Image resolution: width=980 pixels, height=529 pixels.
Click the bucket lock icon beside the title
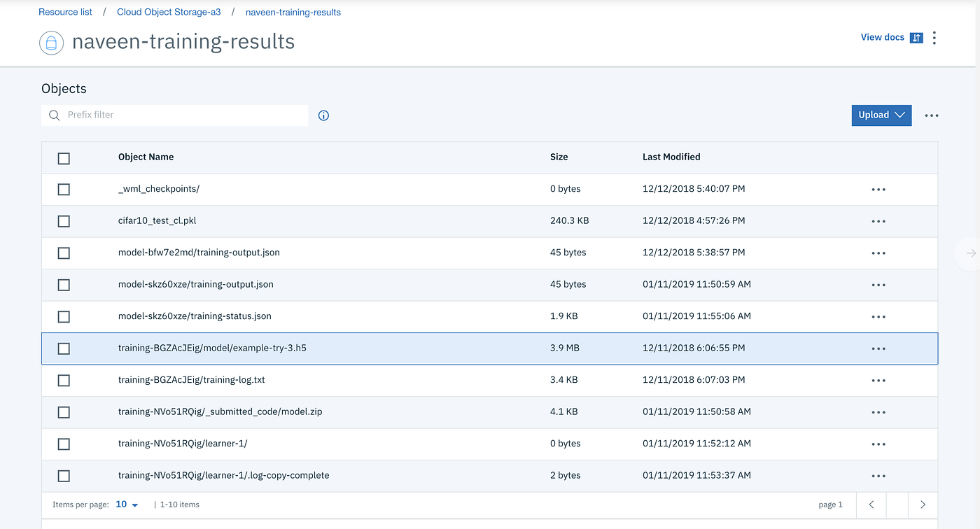[x=51, y=43]
